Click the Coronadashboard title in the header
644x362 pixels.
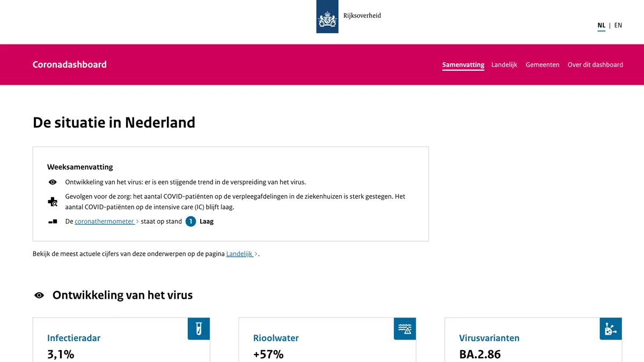coord(70,64)
